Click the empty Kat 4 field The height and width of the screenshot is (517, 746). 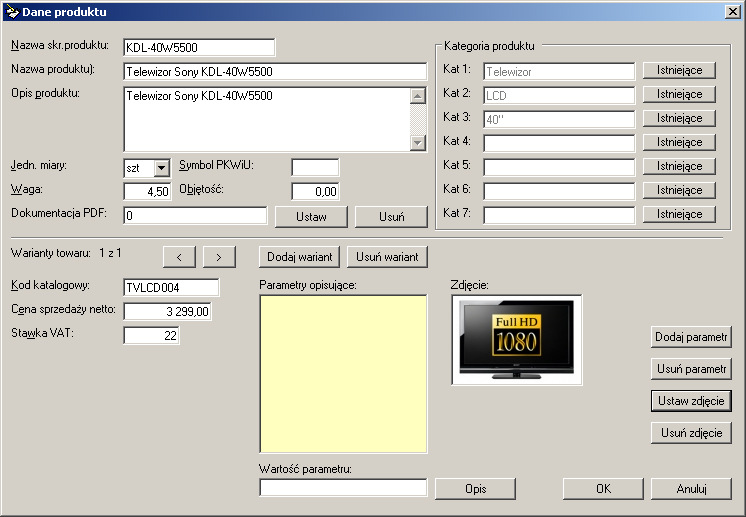click(x=559, y=143)
